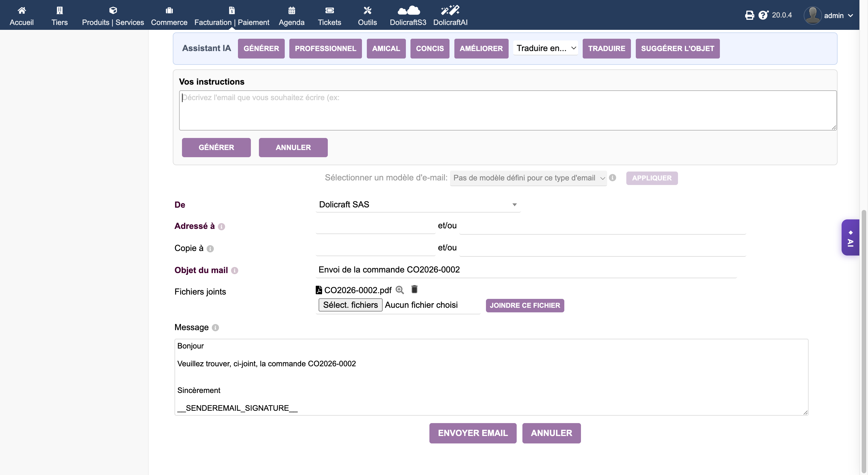Preview CO2026-0002.pdf with magnifier icon
The image size is (868, 475).
pyautogui.click(x=400, y=290)
